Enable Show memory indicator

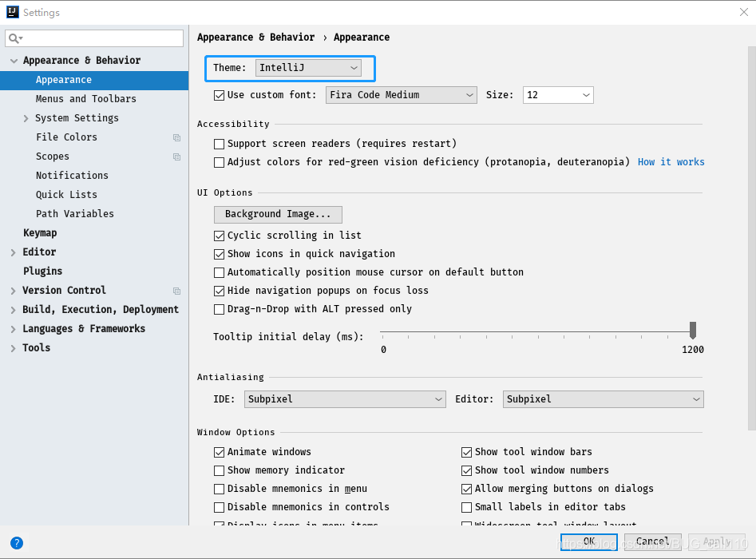(220, 470)
